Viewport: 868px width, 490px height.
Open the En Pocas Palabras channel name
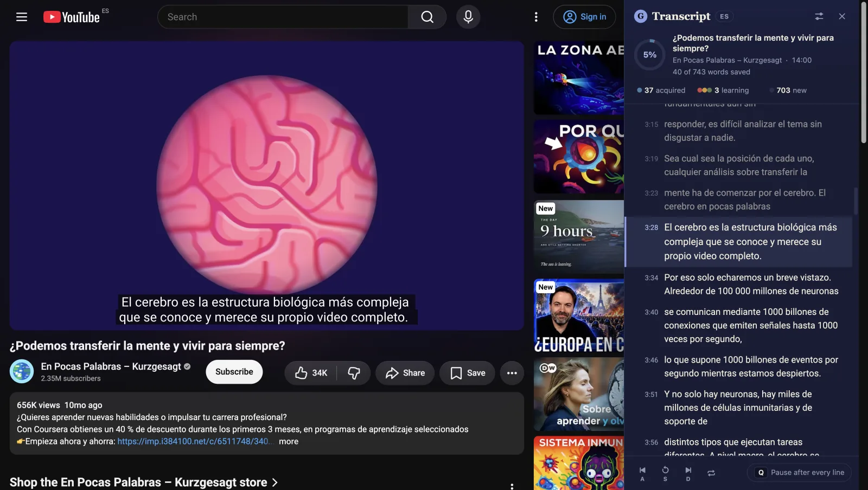(x=111, y=366)
